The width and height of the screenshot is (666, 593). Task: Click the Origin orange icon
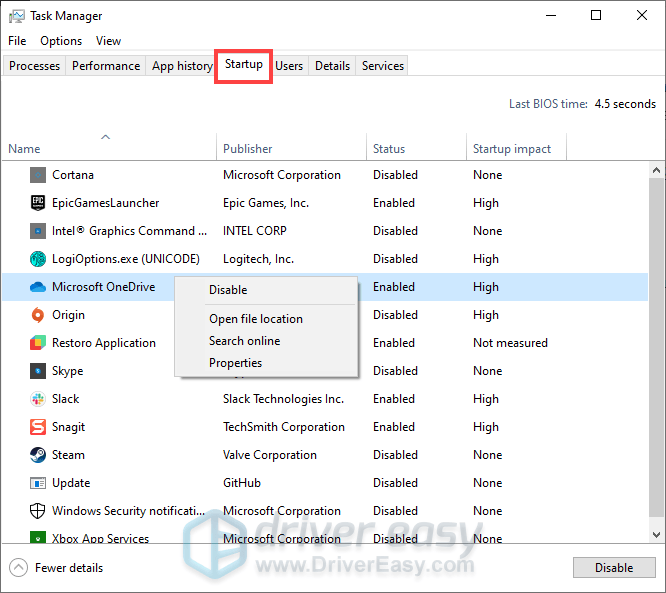pos(38,315)
